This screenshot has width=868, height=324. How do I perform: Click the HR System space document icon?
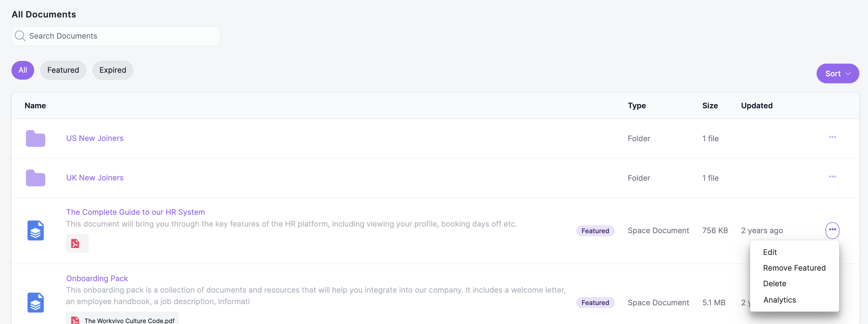click(x=35, y=230)
